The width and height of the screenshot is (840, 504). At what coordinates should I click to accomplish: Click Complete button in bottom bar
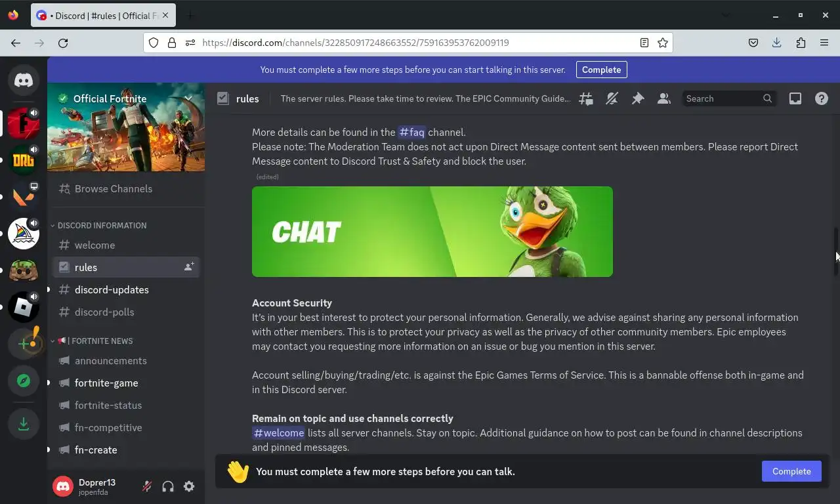tap(791, 471)
